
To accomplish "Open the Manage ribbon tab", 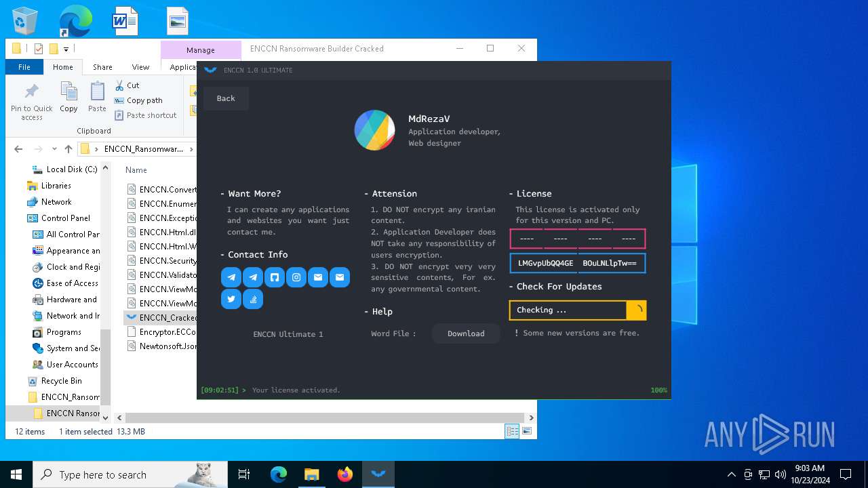I will (201, 50).
